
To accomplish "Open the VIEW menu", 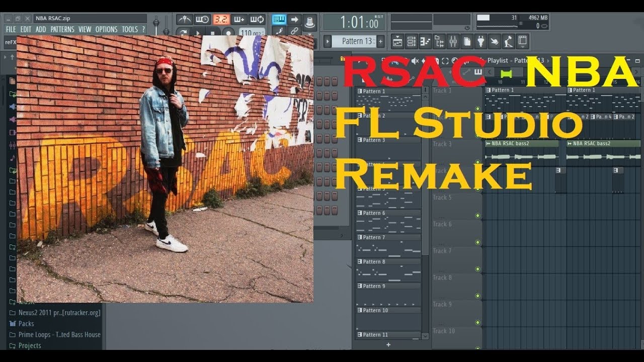I will pyautogui.click(x=85, y=30).
